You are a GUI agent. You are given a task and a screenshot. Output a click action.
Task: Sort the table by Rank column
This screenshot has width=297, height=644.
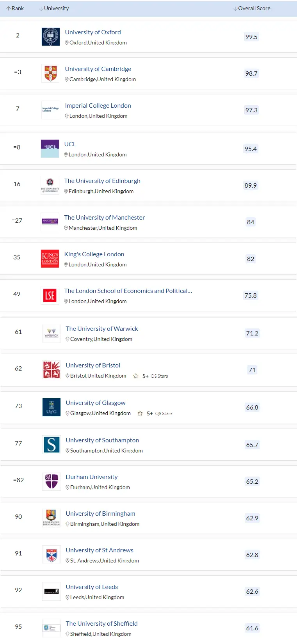(15, 8)
